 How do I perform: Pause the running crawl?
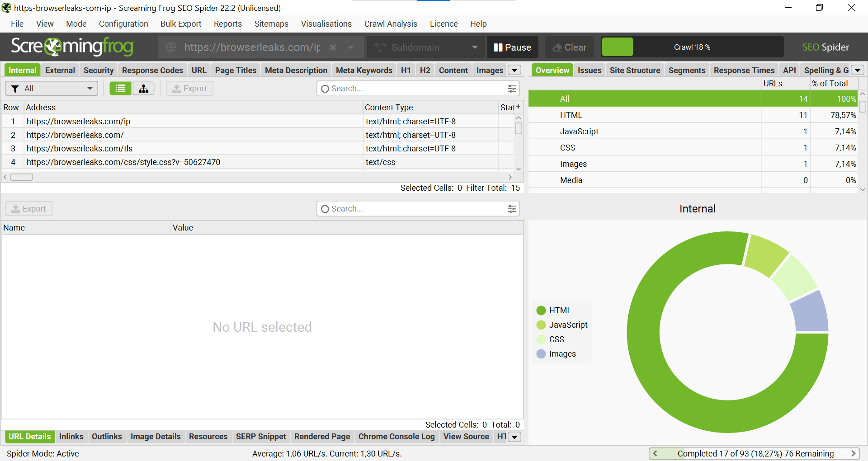512,47
